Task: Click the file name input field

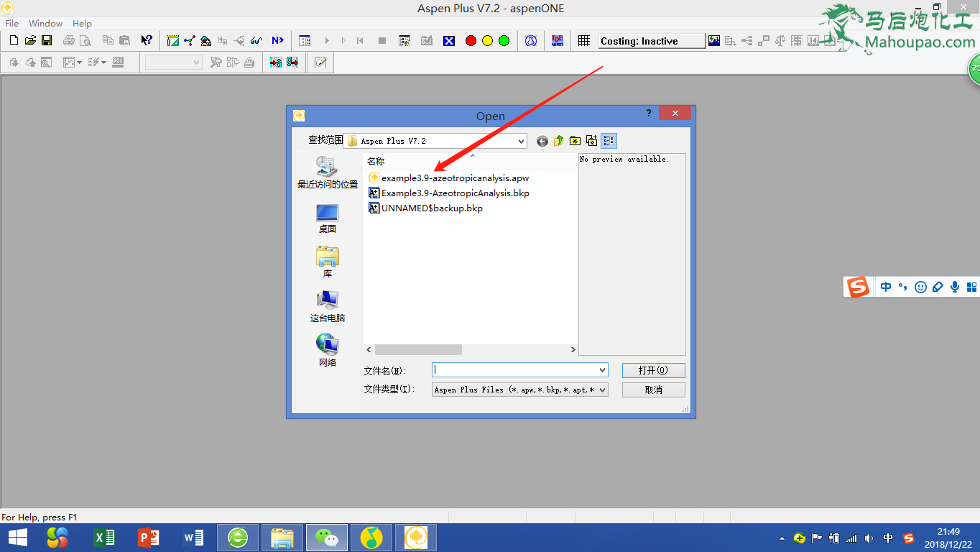Action: 514,370
